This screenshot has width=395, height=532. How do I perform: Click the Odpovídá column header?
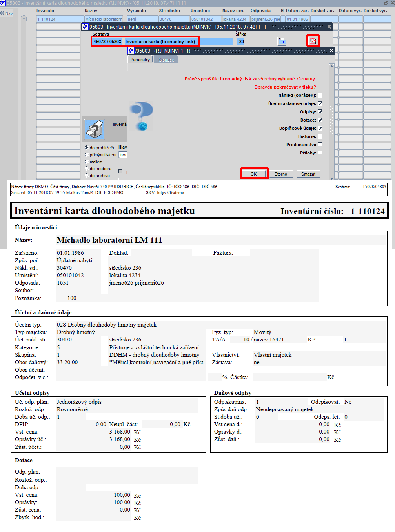point(260,11)
